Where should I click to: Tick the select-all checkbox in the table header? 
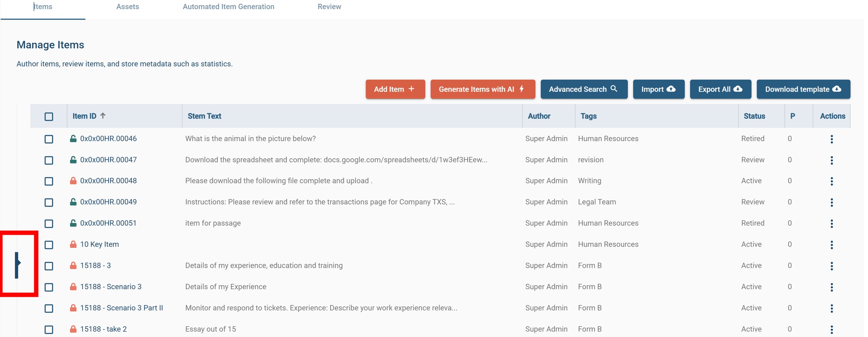49,117
